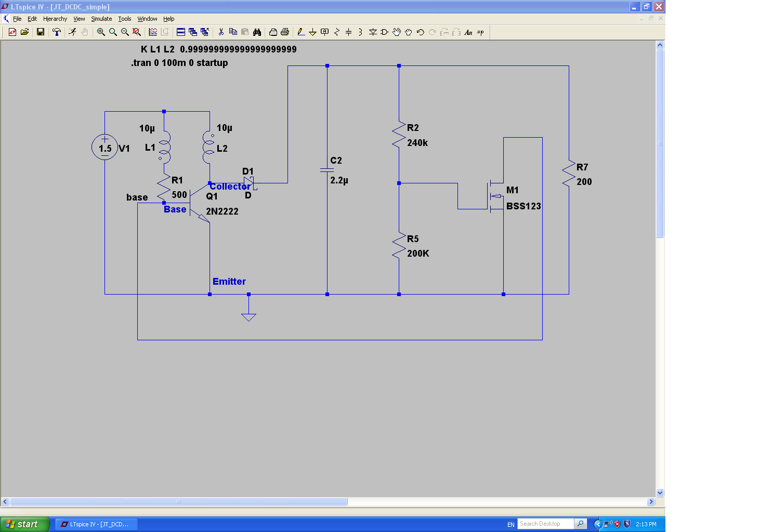Click the Run simulation icon
The image size is (772, 532).
click(72, 32)
